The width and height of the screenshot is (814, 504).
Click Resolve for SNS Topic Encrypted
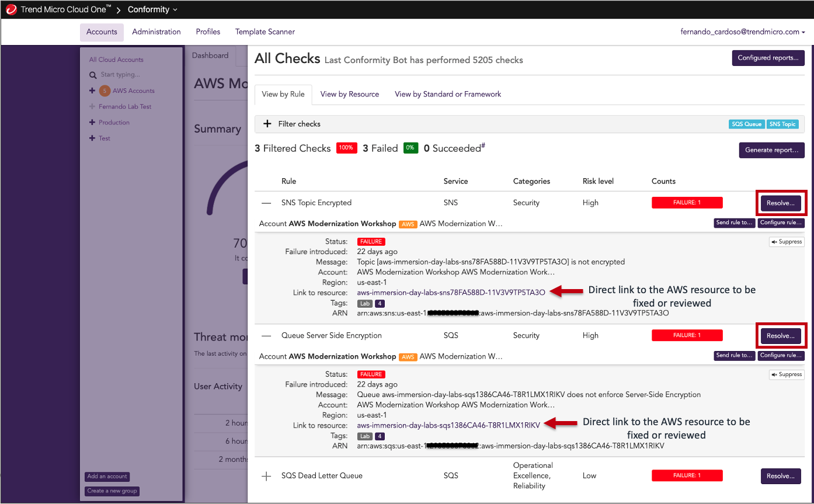[781, 203]
